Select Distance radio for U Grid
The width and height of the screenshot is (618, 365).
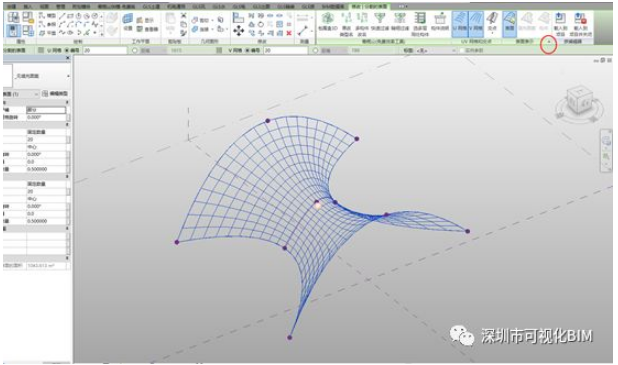coord(135,50)
